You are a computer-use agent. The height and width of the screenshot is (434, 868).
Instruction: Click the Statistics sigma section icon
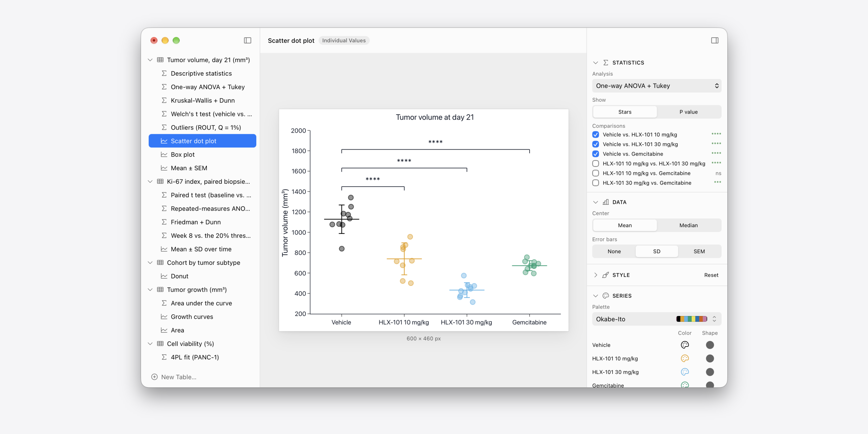[606, 63]
